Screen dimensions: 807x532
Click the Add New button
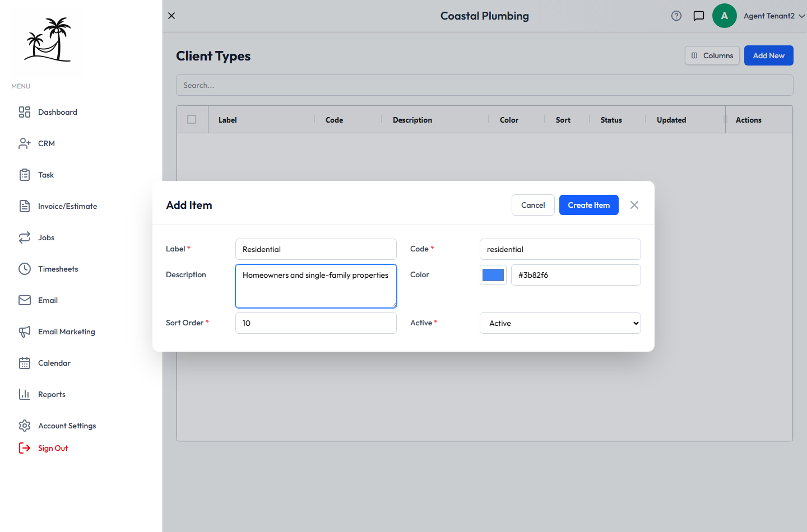click(769, 55)
